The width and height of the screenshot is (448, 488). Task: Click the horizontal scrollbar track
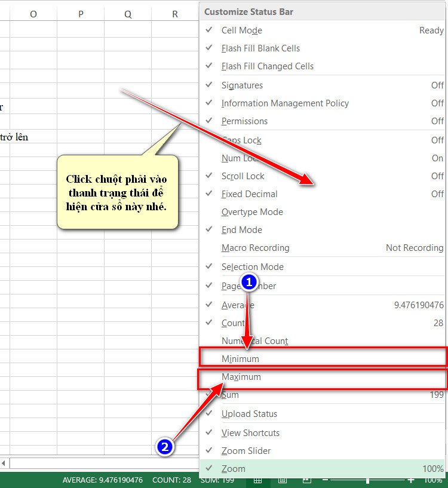[x=105, y=463]
